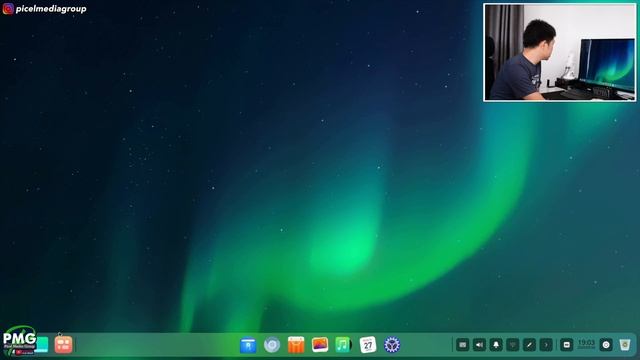
Task: Click the square tray icon beside the clock
Action: 567,345
